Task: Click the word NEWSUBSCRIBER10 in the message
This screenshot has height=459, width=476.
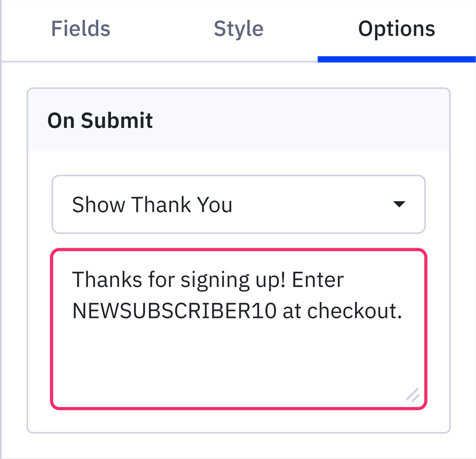Action: [x=174, y=311]
